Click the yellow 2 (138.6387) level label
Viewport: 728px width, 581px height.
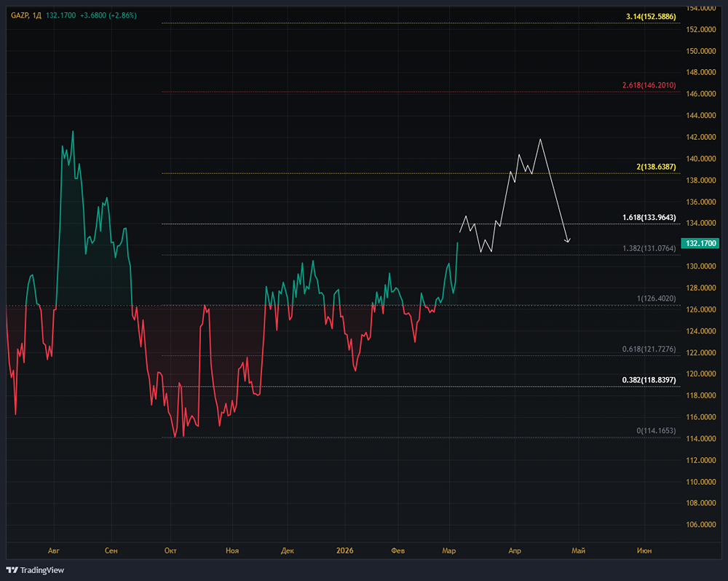coord(656,167)
